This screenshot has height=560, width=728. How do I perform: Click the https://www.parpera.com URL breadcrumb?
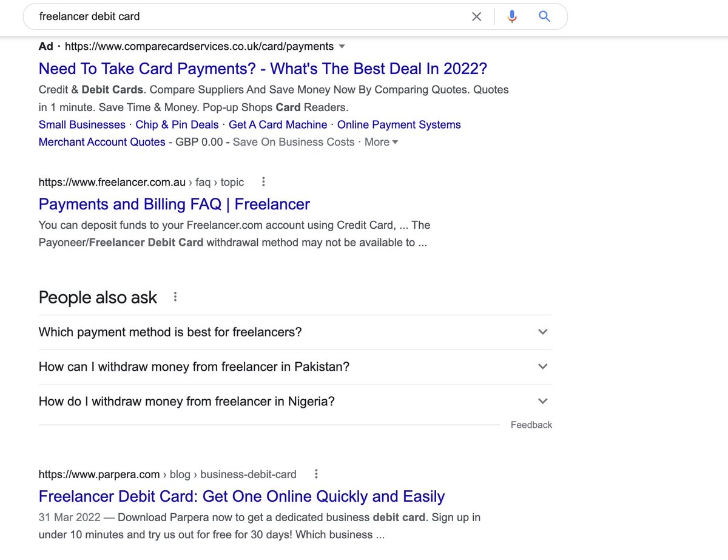point(99,474)
